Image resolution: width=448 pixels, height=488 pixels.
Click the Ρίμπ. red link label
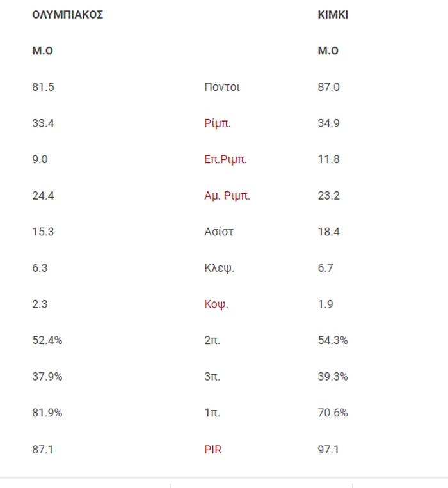click(x=218, y=123)
